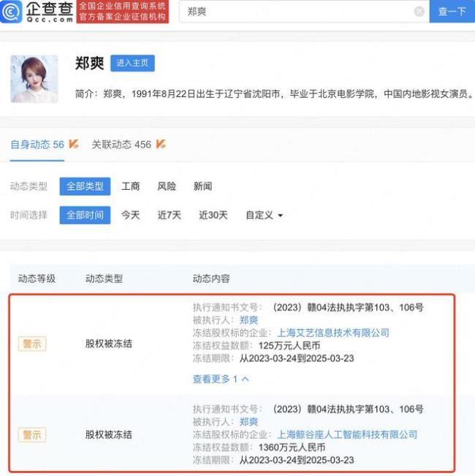Filter time to 今天
Viewport: 475px width, 476px height.
[130, 215]
